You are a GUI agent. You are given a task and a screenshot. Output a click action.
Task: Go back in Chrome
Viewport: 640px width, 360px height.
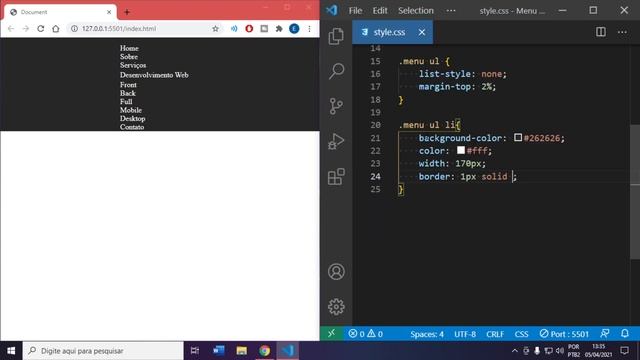click(11, 29)
